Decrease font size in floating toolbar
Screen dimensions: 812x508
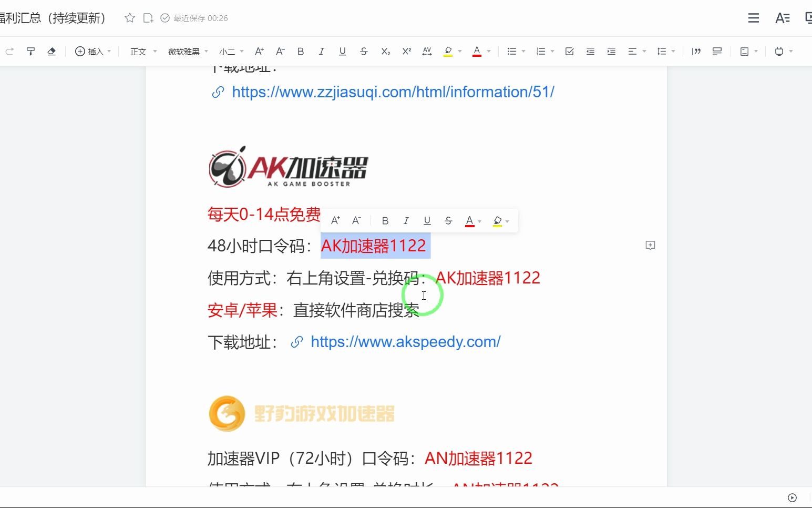(x=356, y=221)
